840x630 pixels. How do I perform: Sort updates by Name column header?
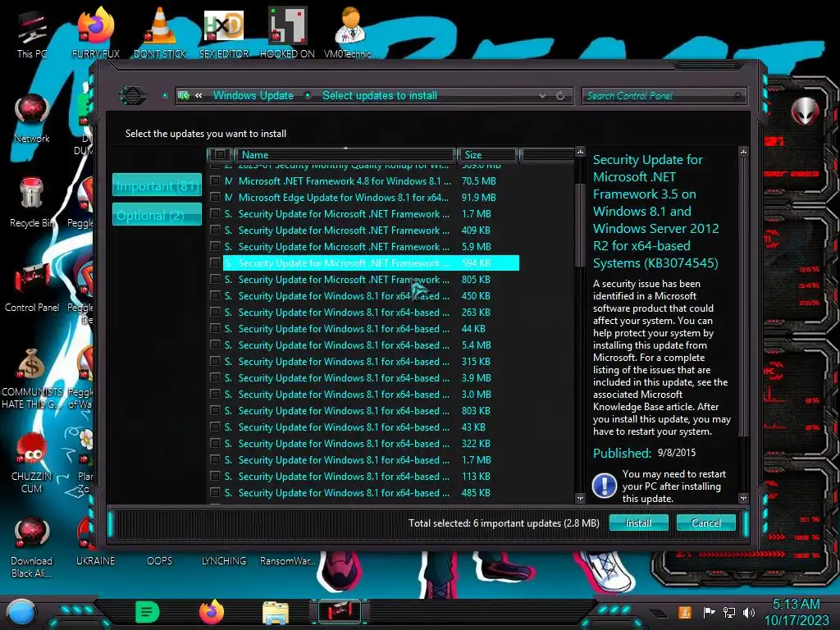(345, 155)
